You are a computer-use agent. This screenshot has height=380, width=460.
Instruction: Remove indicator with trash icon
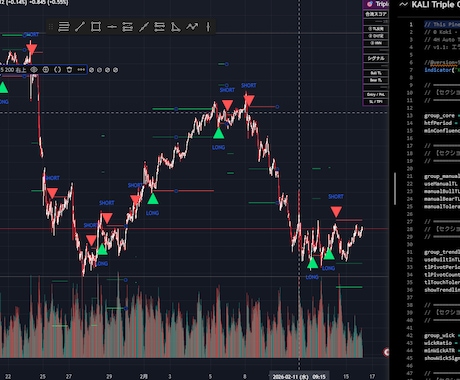(69, 70)
